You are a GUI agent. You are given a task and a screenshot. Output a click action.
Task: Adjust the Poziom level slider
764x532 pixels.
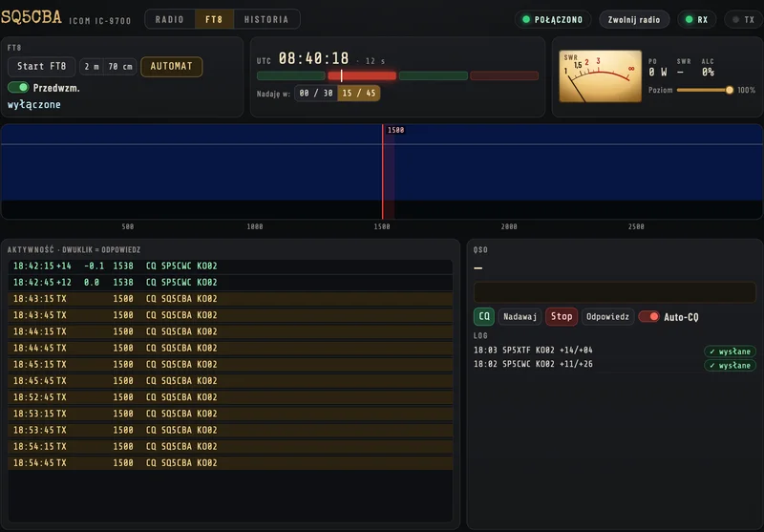(703, 90)
